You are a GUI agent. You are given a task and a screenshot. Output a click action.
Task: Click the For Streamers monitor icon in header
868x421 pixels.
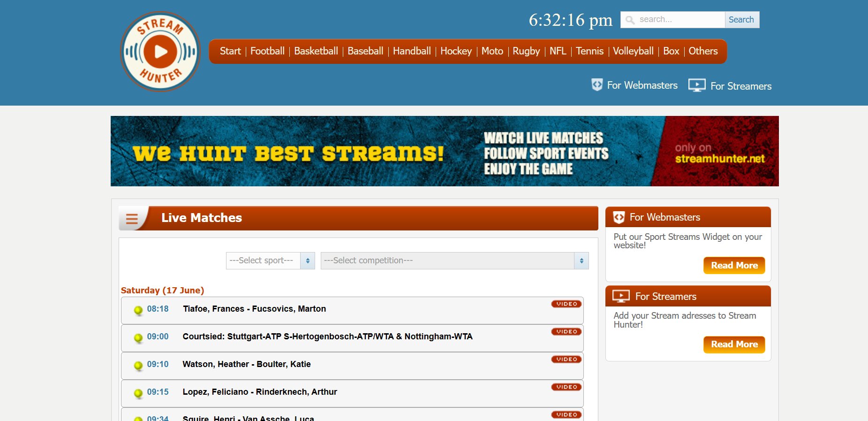point(697,85)
